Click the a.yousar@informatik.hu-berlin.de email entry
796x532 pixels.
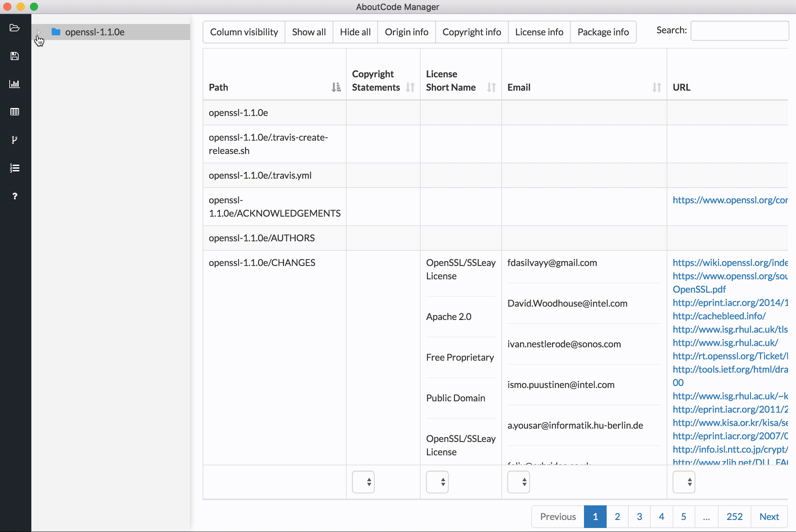pyautogui.click(x=575, y=425)
